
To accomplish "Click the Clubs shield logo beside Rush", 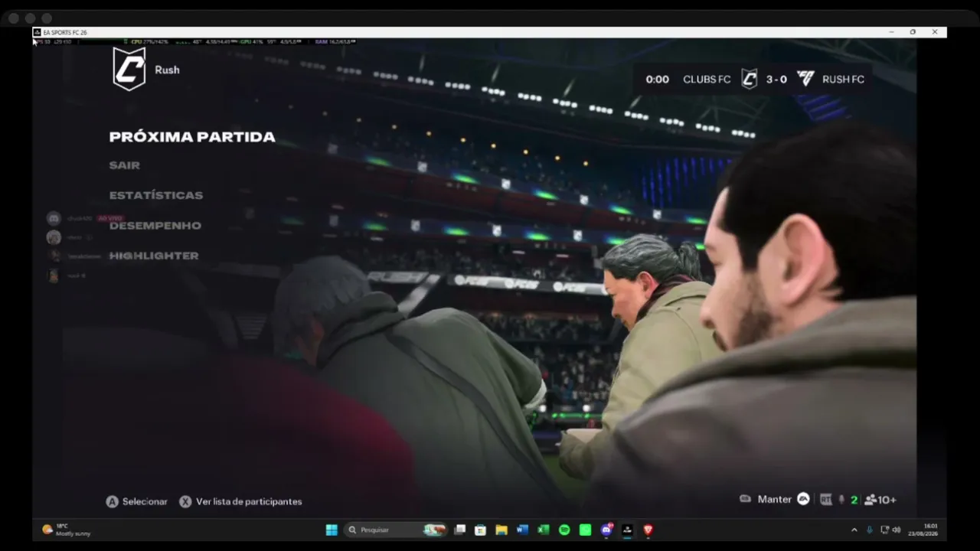I will [129, 69].
